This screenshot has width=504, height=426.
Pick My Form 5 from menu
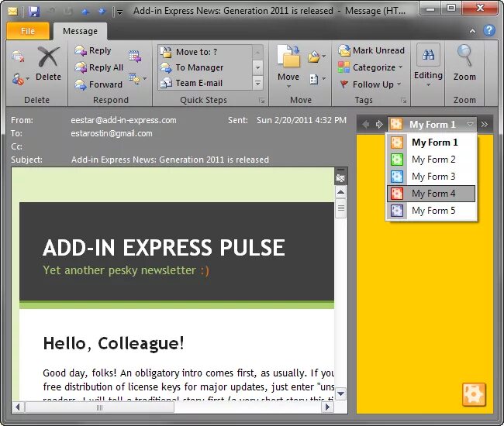pyautogui.click(x=431, y=211)
